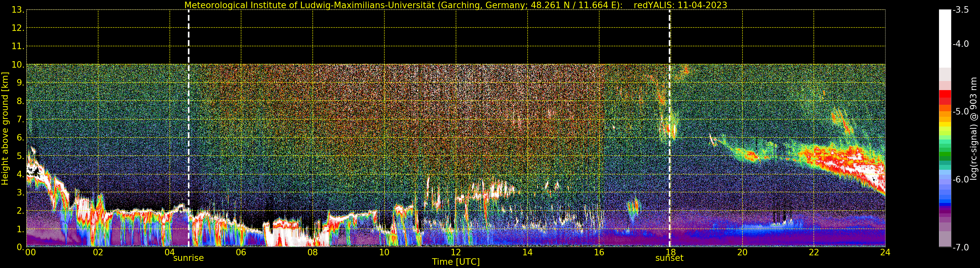Click the 10 tick on the height axis
Viewport: 980px width, 268px height.
click(x=17, y=65)
